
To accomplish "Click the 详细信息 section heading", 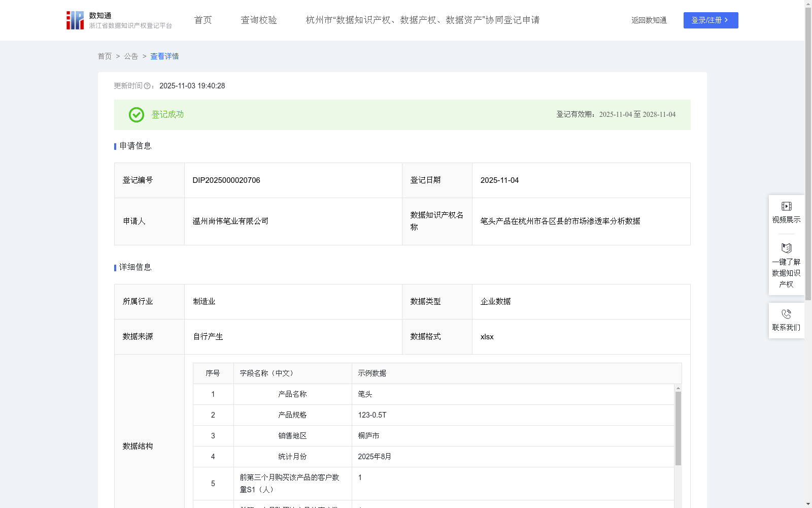I will pos(136,268).
